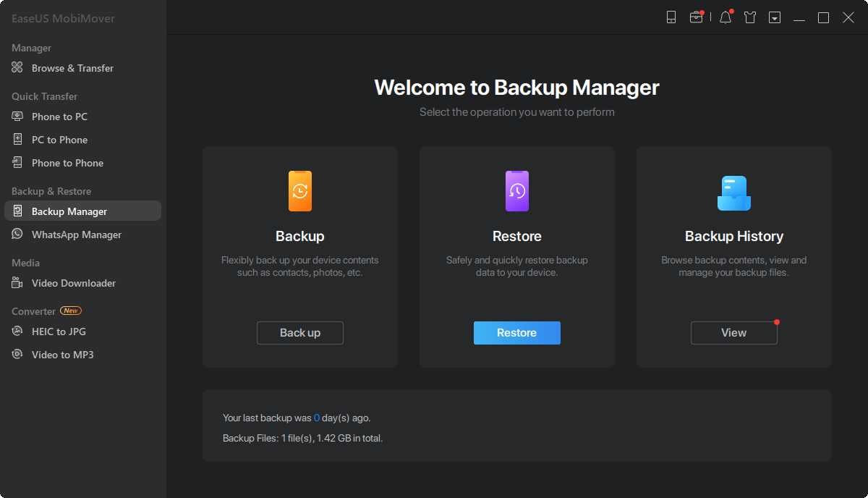The height and width of the screenshot is (498, 868).
Task: Open notifications bell icon
Action: (x=726, y=17)
